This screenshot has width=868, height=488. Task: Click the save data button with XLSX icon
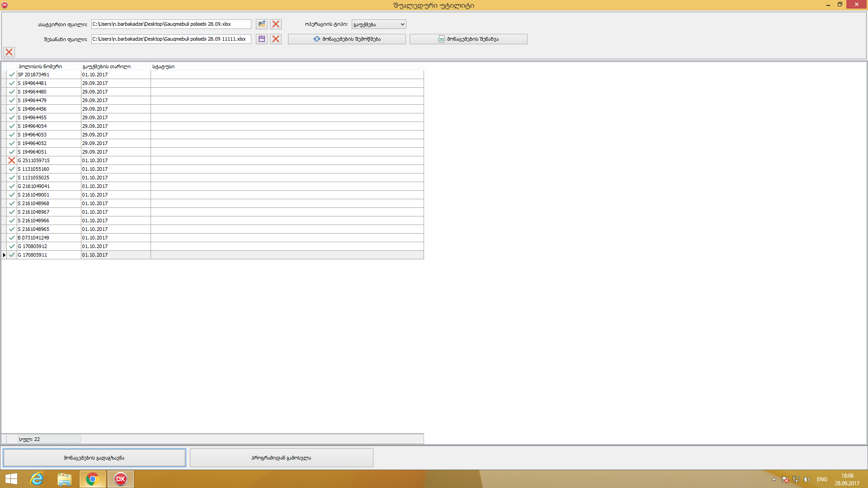468,39
